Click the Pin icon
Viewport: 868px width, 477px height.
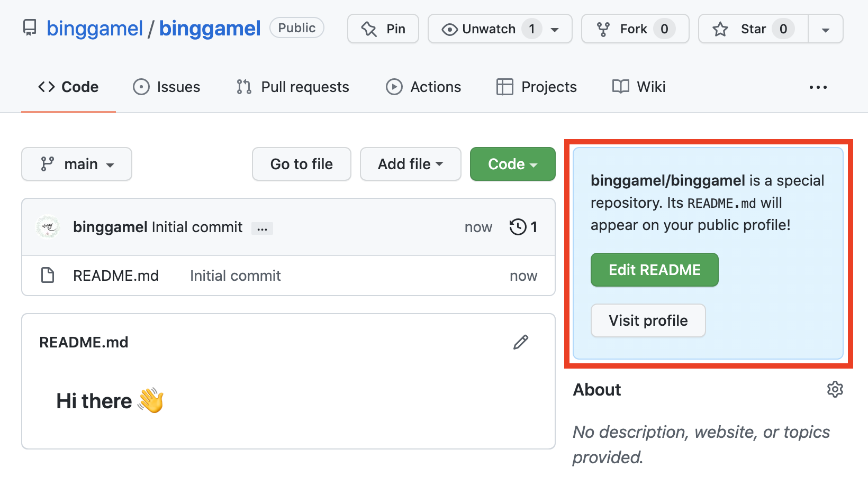point(369,29)
